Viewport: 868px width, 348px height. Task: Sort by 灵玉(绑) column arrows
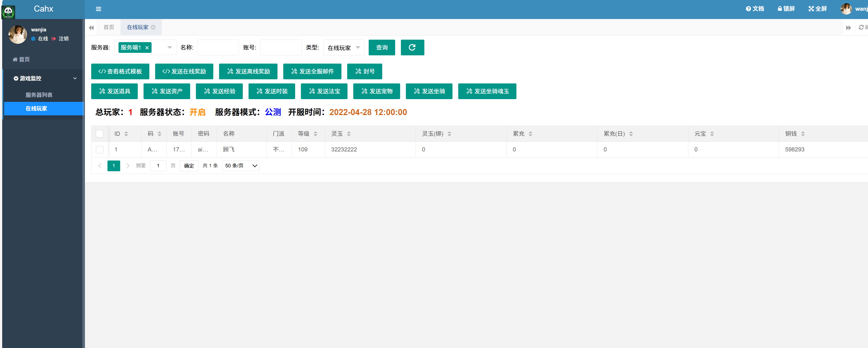click(x=449, y=134)
